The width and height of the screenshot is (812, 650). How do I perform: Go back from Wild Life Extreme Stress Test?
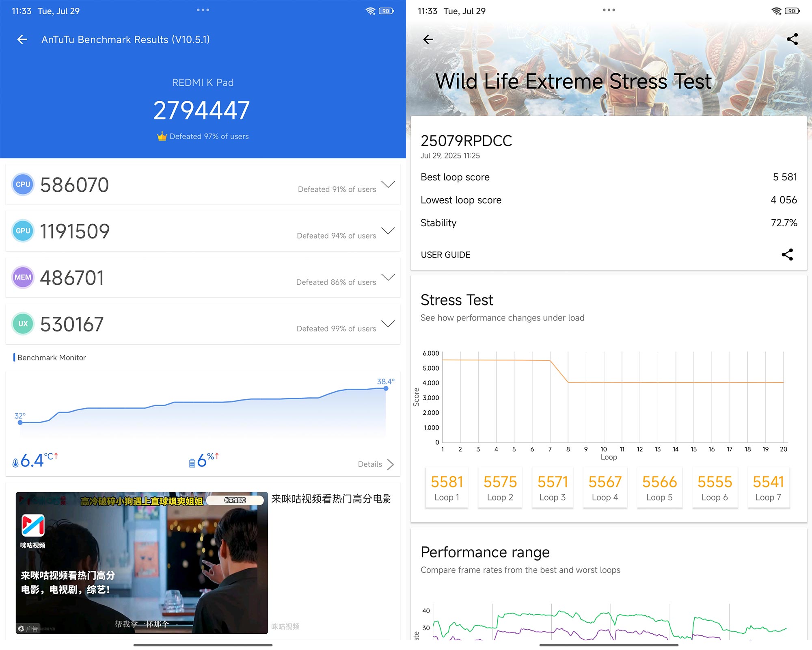428,39
